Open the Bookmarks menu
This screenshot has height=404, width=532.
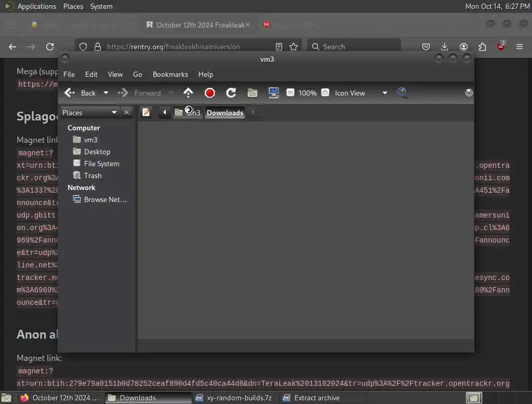(x=170, y=74)
